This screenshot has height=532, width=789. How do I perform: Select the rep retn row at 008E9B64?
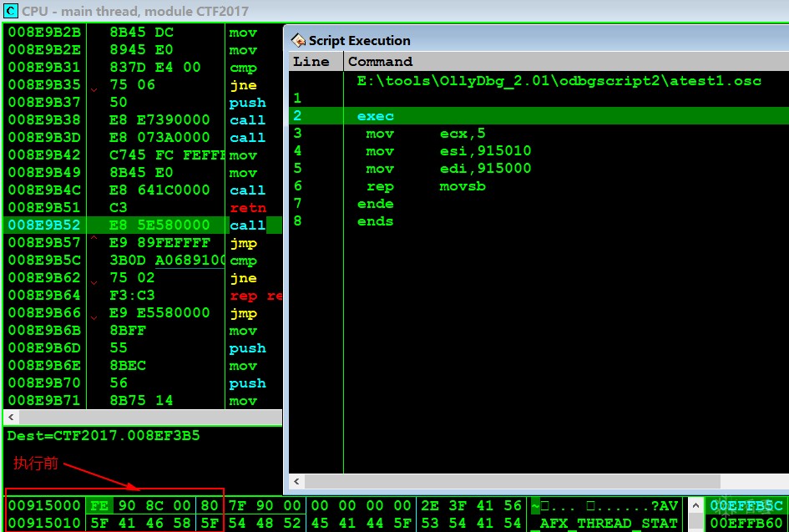click(143, 295)
